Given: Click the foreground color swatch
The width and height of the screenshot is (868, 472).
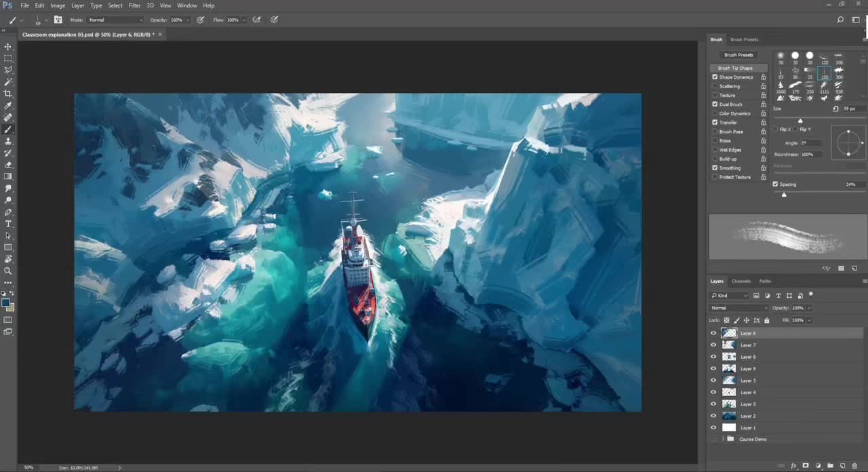Looking at the screenshot, I should 5,302.
